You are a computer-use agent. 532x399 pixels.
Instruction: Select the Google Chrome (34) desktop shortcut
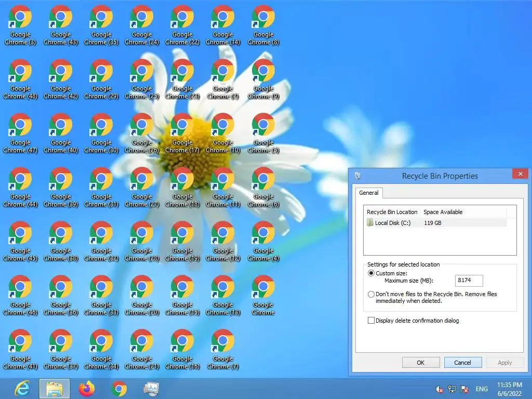pos(101,349)
